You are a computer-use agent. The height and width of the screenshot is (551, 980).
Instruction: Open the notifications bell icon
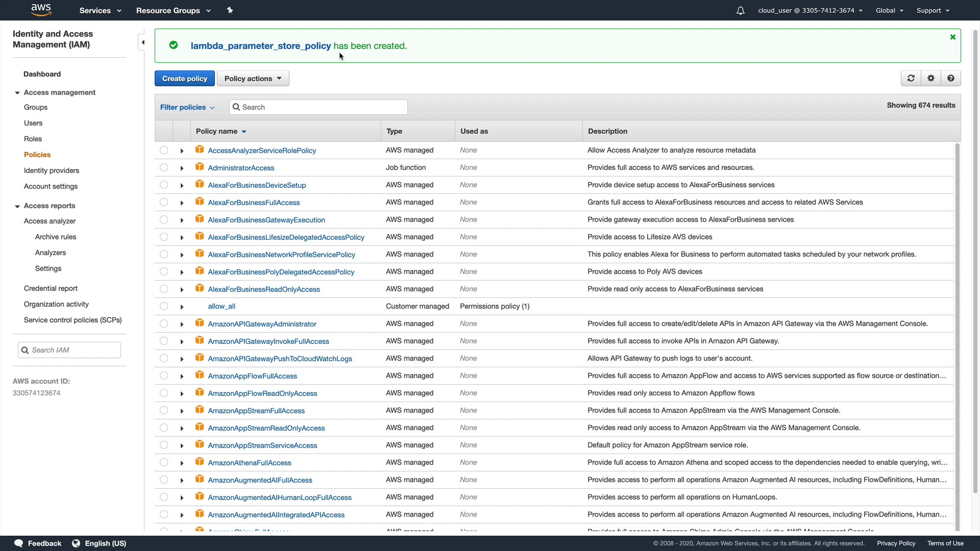[x=741, y=11]
